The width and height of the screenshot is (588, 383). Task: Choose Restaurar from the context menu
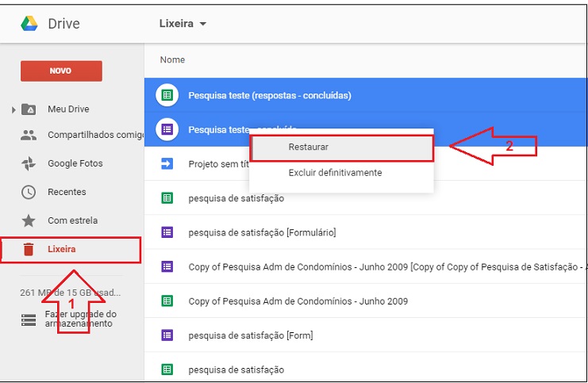[x=309, y=147]
